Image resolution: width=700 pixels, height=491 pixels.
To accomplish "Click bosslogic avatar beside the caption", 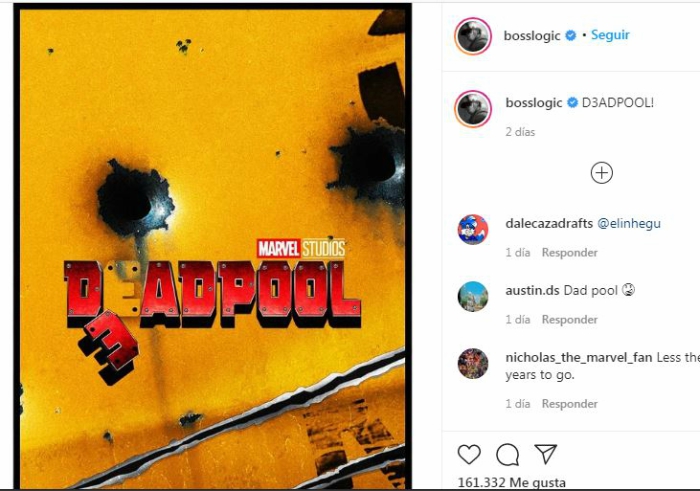I will (473, 108).
